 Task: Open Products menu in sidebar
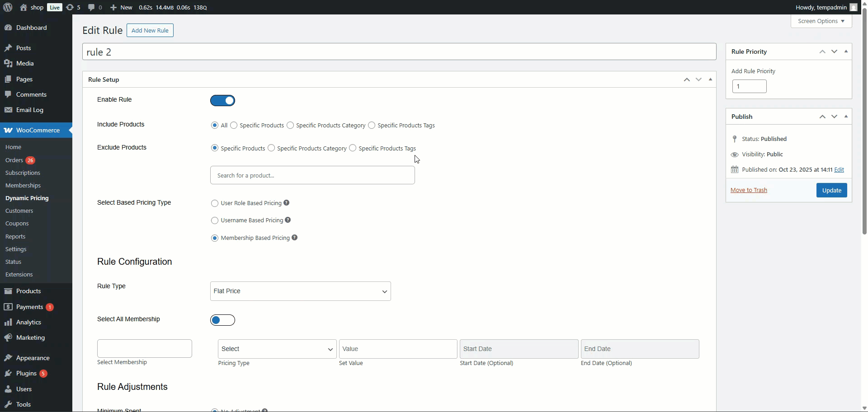click(28, 291)
